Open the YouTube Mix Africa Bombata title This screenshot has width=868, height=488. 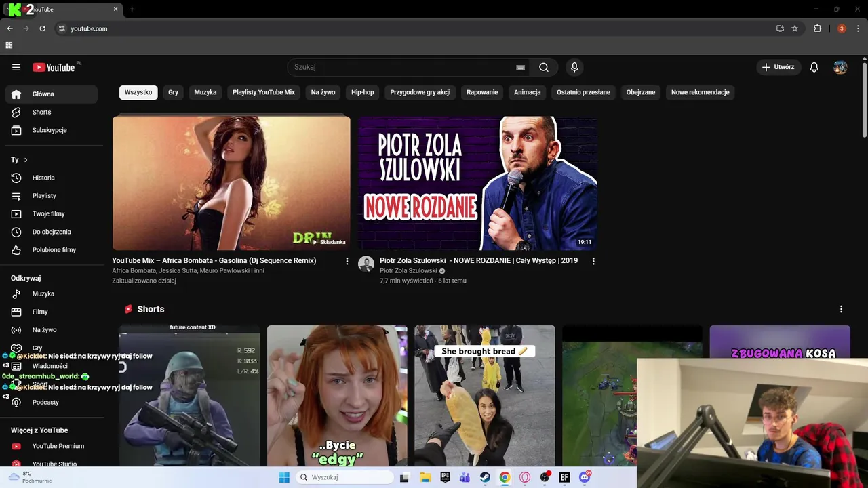(214, 260)
